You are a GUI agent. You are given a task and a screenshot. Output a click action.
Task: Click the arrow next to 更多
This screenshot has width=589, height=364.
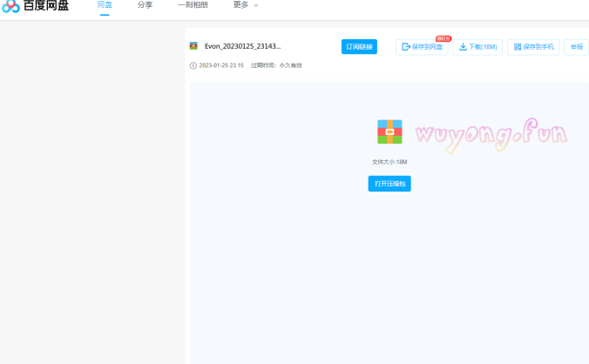click(256, 5)
